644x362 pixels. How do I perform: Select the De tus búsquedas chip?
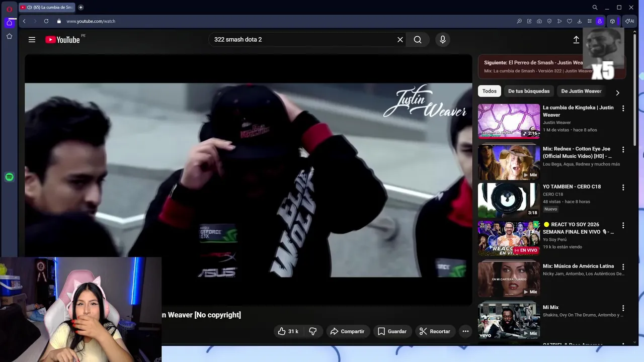tap(529, 91)
